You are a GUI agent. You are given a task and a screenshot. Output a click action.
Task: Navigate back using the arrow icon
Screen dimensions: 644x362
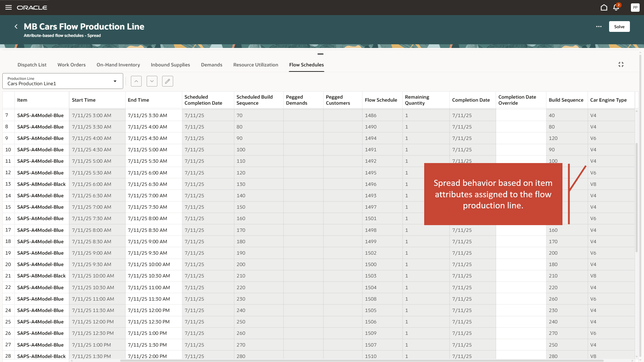click(x=16, y=27)
